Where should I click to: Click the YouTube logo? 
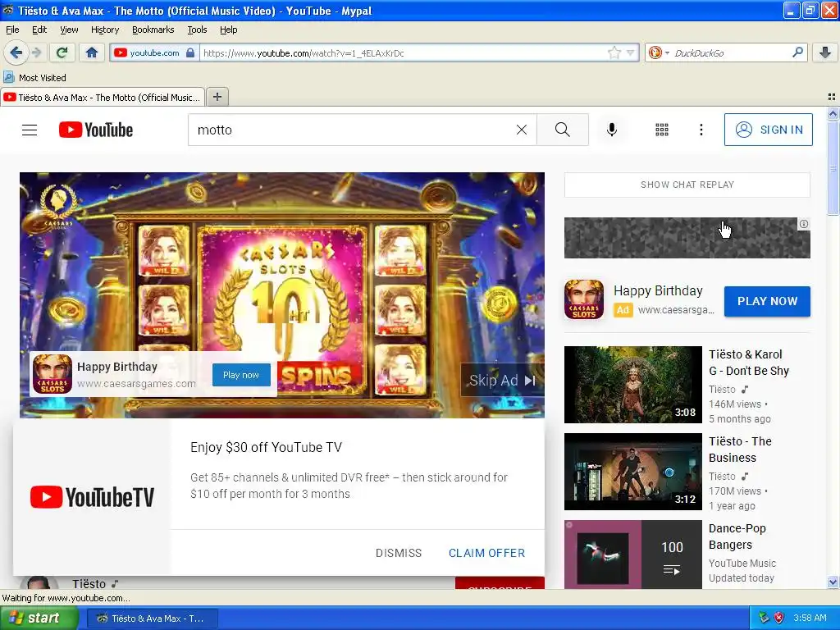tap(96, 130)
